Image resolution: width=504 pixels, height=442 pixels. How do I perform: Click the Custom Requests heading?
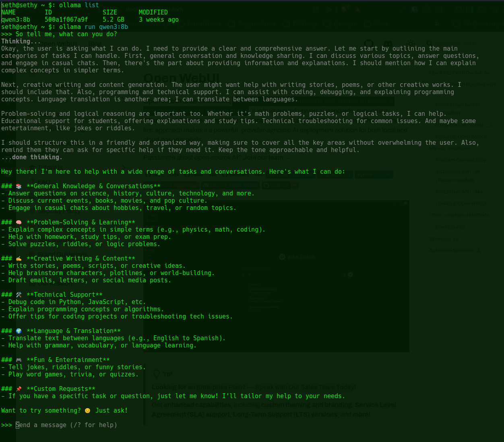pos(61,389)
